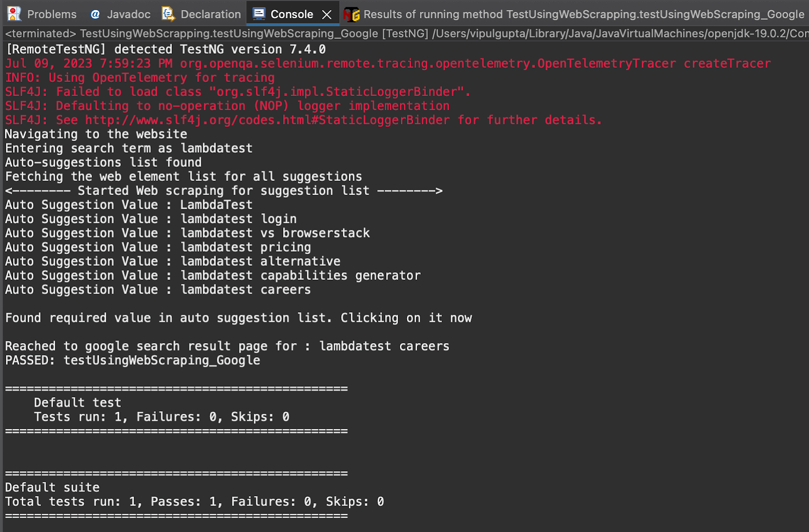Click the Declaration view icon
The width and height of the screenshot is (809, 532).
167,14
